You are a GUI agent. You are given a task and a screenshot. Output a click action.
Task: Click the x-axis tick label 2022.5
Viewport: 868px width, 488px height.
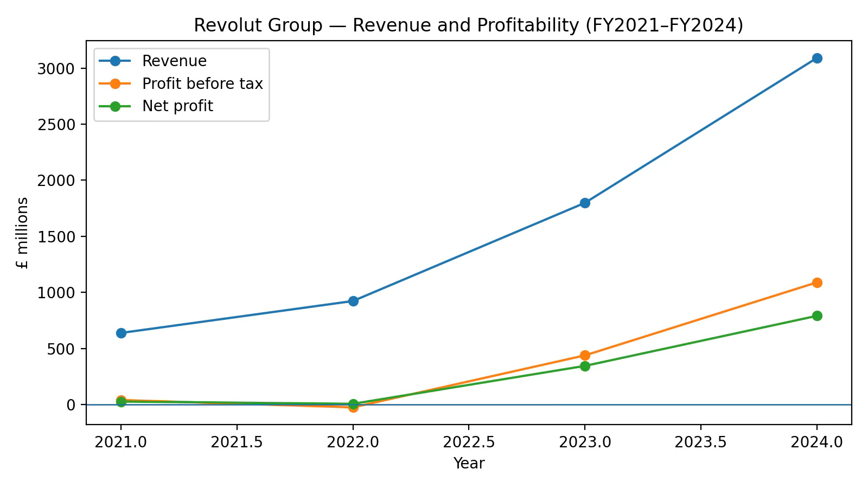pyautogui.click(x=469, y=442)
